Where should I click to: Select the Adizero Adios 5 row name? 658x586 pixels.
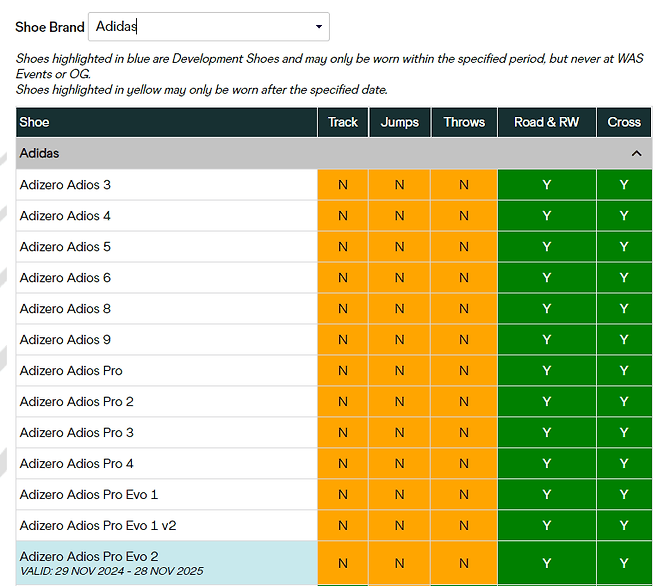tap(65, 247)
